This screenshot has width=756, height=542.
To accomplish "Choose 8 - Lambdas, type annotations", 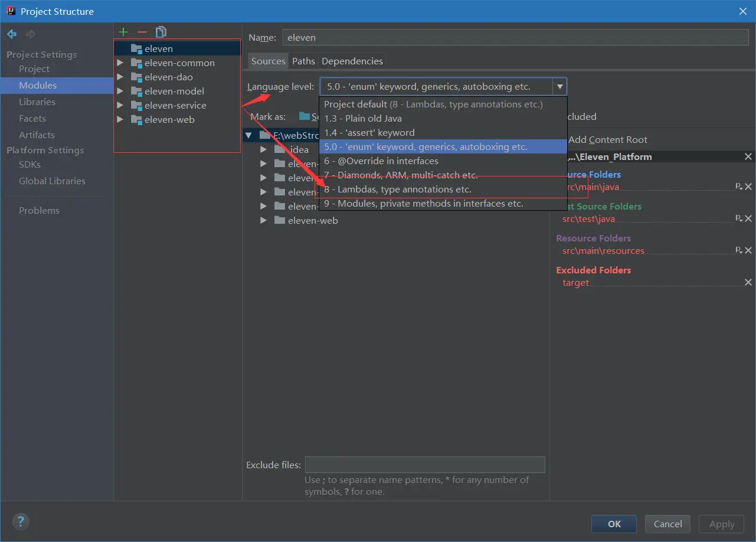I will click(443, 189).
